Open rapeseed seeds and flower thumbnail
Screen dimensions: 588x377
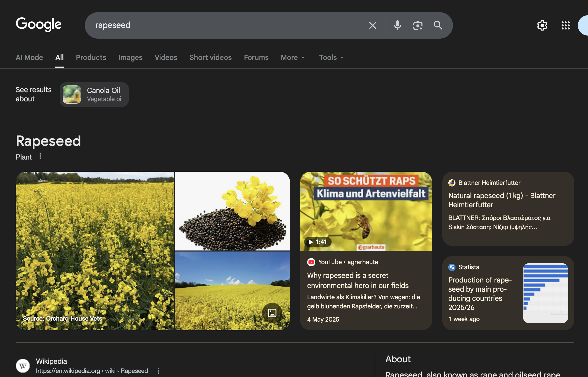[232, 211]
